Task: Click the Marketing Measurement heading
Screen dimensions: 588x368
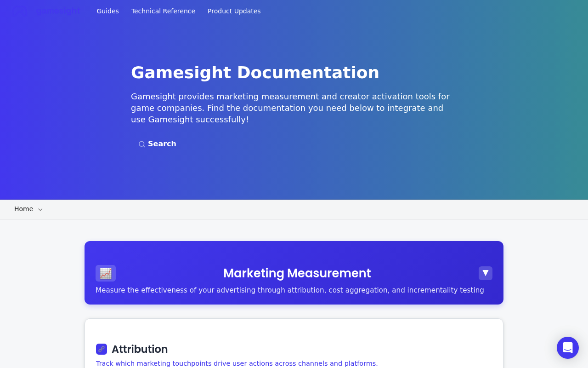Action: click(297, 273)
